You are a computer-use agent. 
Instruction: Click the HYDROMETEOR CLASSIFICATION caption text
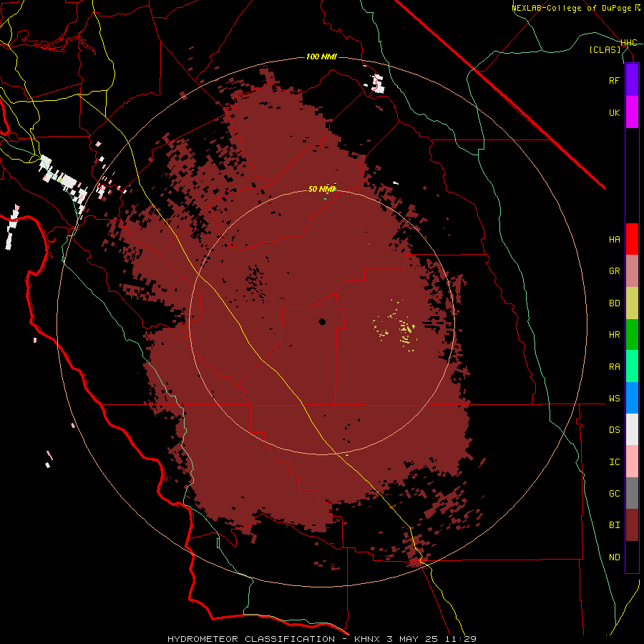pos(251,639)
